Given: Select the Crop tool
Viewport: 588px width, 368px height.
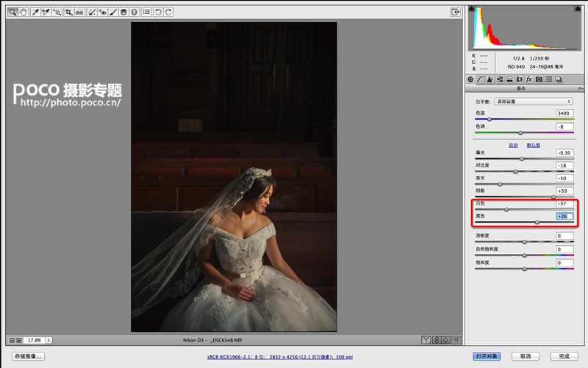Looking at the screenshot, I should (x=68, y=12).
